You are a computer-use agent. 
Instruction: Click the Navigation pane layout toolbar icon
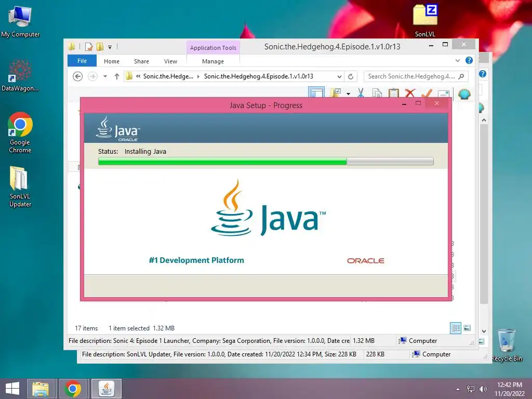(316, 93)
